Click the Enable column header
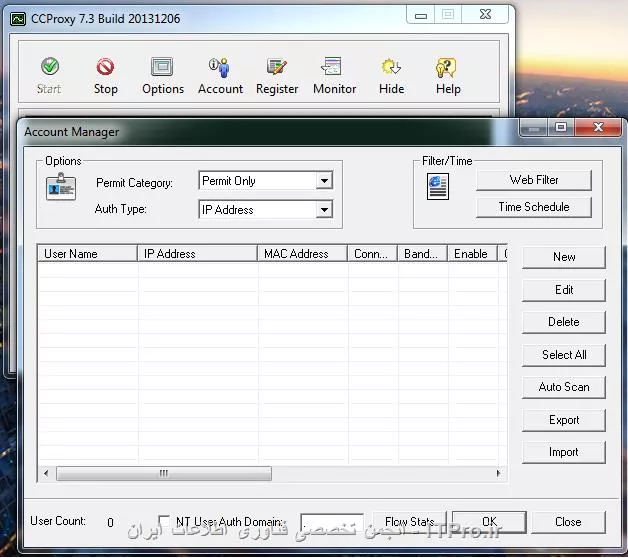This screenshot has height=558, width=628. pyautogui.click(x=473, y=254)
